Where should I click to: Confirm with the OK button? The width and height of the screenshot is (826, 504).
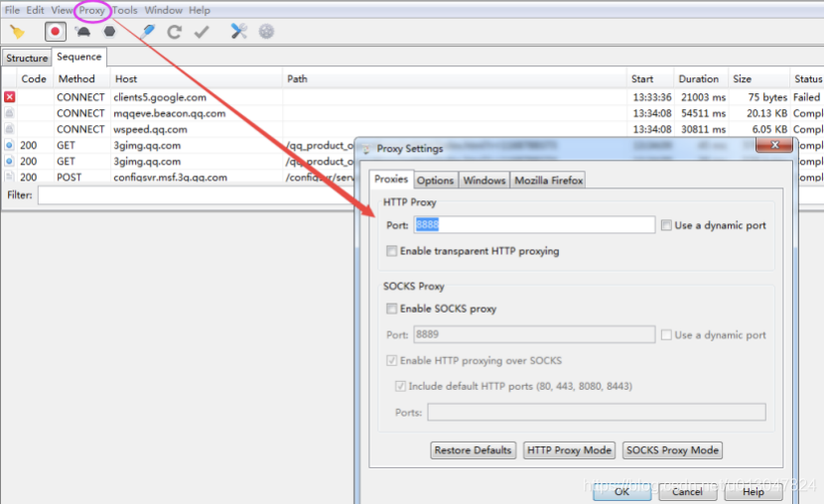(x=621, y=492)
